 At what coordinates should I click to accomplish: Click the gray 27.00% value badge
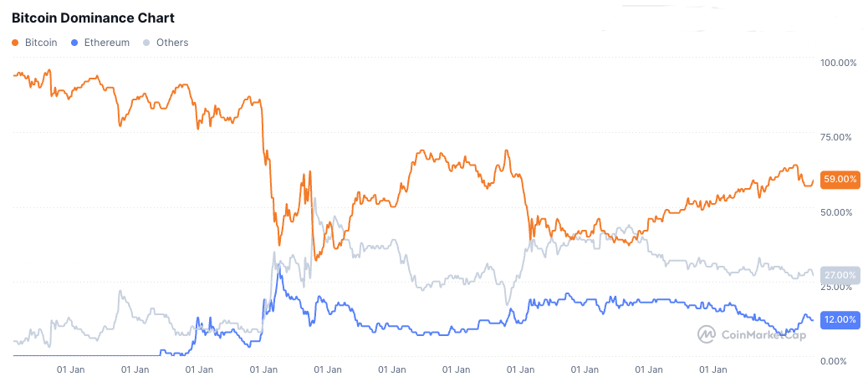[x=840, y=275]
